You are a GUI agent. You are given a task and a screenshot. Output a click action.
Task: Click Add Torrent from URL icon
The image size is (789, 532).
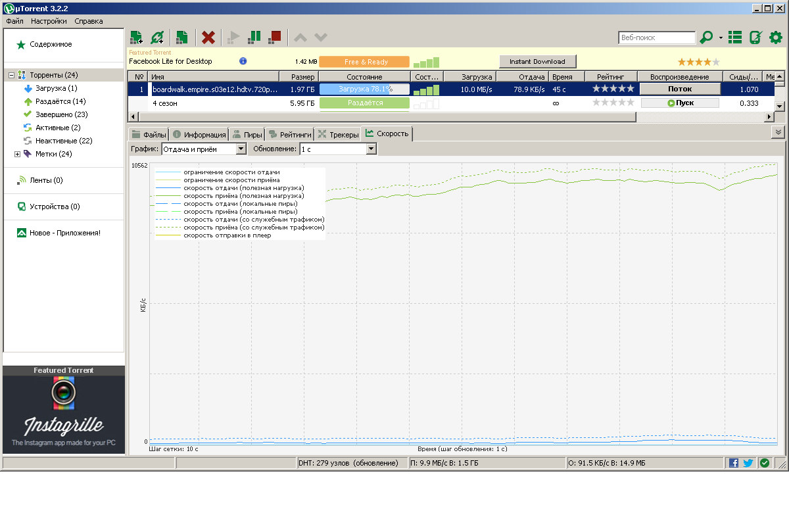[157, 37]
